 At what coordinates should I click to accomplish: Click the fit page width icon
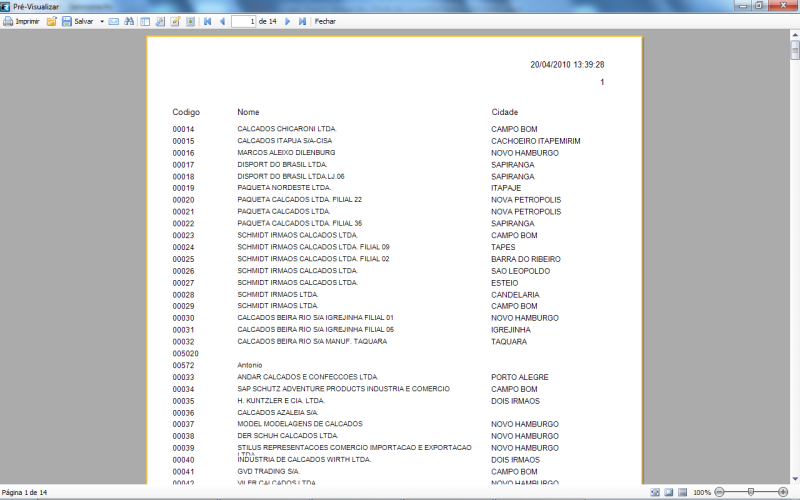[655, 492]
